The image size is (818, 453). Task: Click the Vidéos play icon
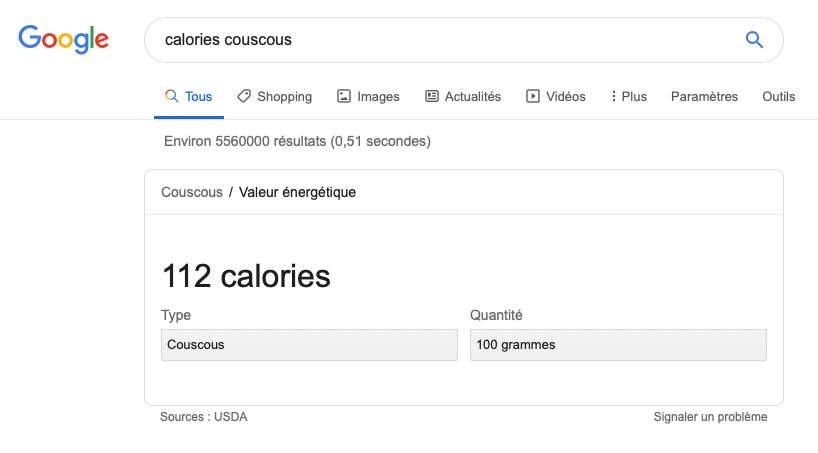click(x=533, y=96)
